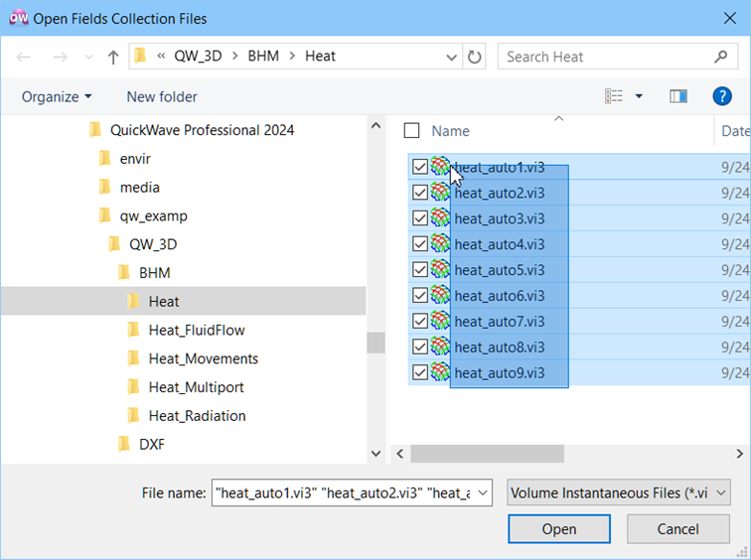Select the media folder in tree
The image size is (751, 560).
(129, 187)
